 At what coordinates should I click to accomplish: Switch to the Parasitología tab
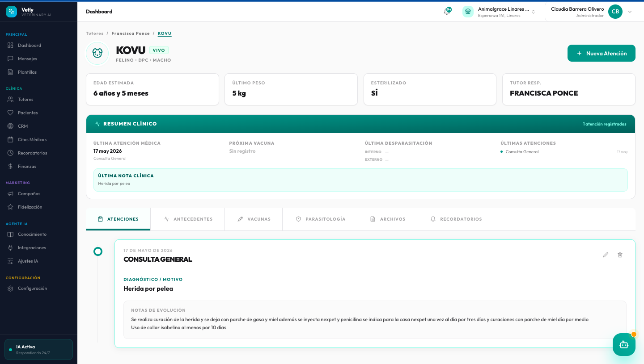[320, 219]
